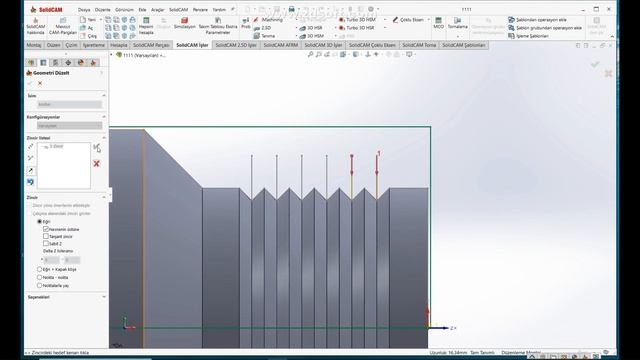Screen dimensions: 640x360
Task: Switch to the Çizim tab
Action: [71, 45]
